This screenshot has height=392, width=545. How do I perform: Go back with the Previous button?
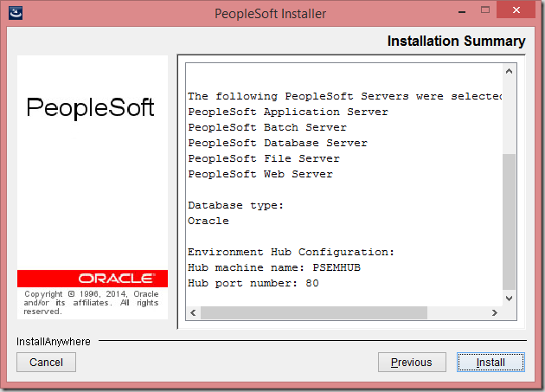click(x=412, y=362)
